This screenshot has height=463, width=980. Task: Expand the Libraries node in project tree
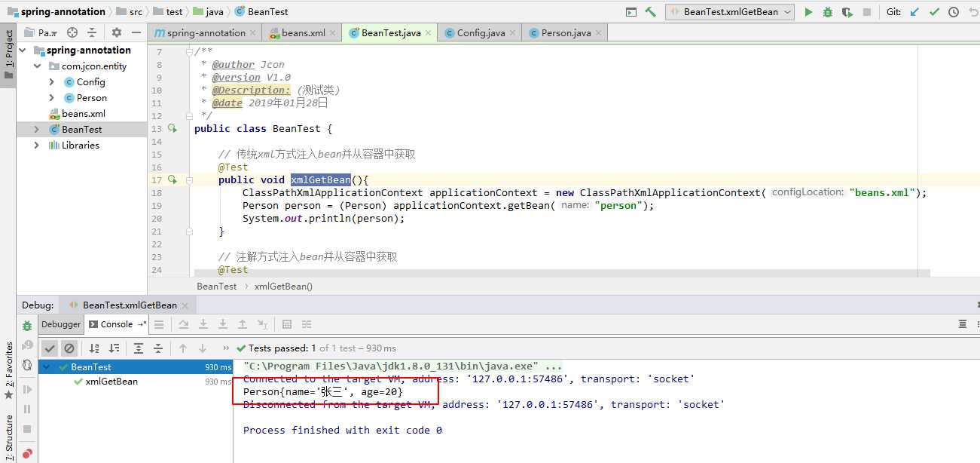[36, 146]
